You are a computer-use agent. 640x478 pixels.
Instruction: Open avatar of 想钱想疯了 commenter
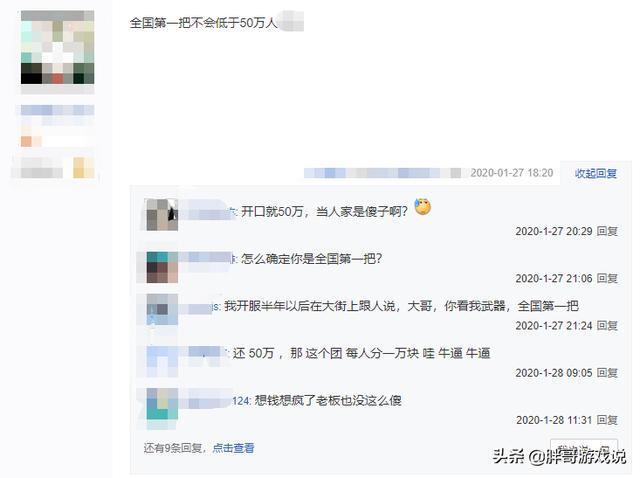[x=162, y=404]
